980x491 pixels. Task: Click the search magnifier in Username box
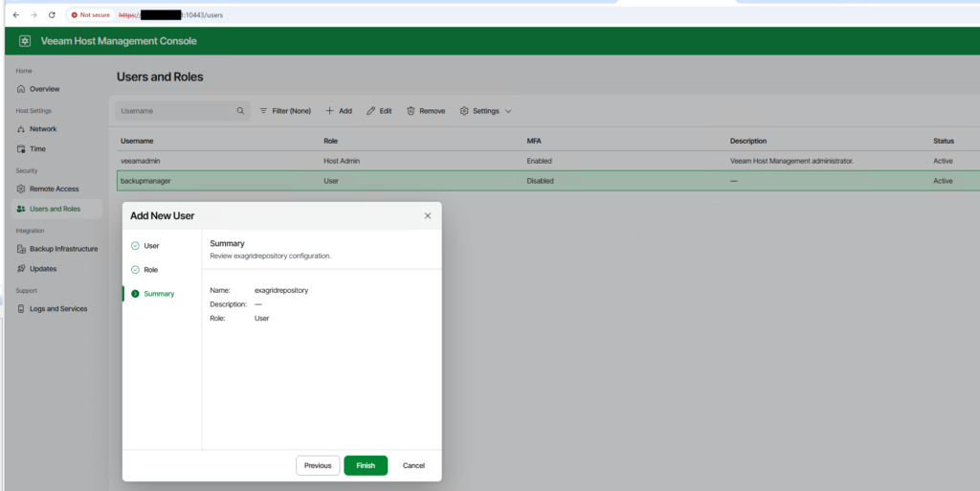240,111
